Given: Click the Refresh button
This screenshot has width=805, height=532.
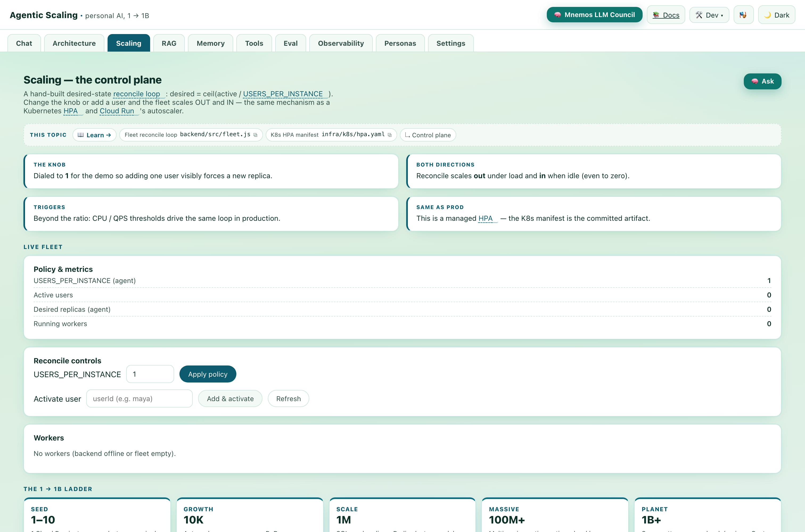Looking at the screenshot, I should click(288, 399).
